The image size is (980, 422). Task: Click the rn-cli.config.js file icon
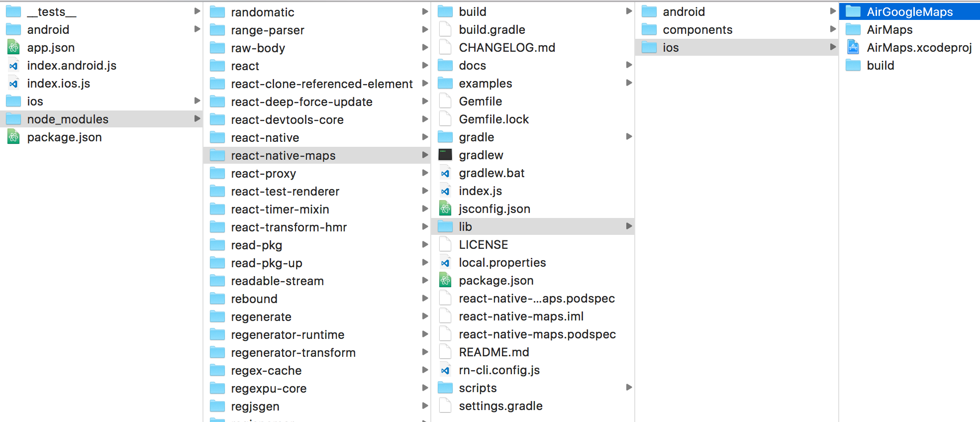[x=445, y=370]
